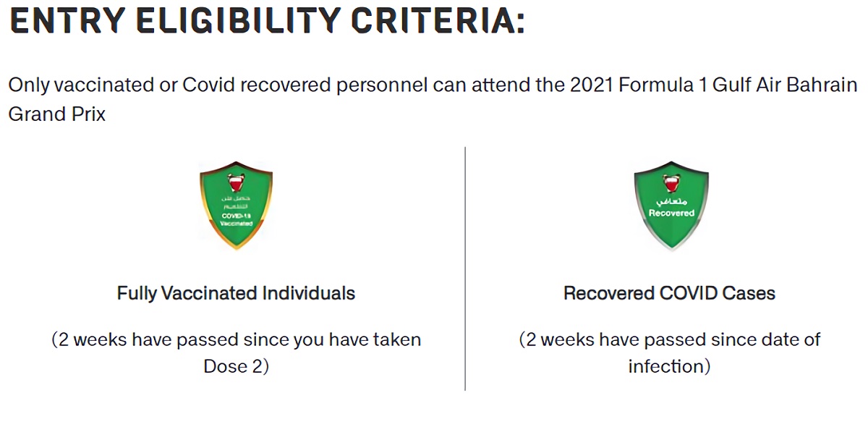
Task: Click the Arabic text on the Vaccinated shield
Action: point(236,202)
